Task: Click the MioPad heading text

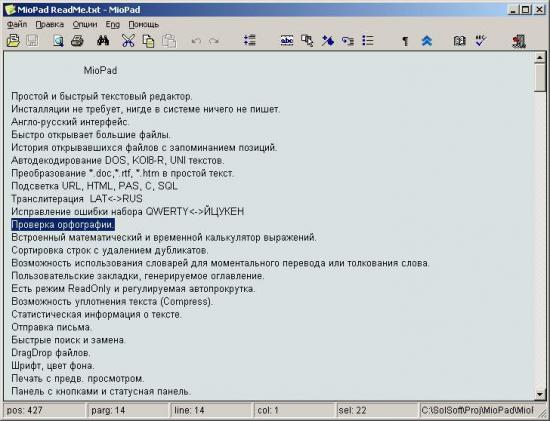Action: pyautogui.click(x=100, y=71)
